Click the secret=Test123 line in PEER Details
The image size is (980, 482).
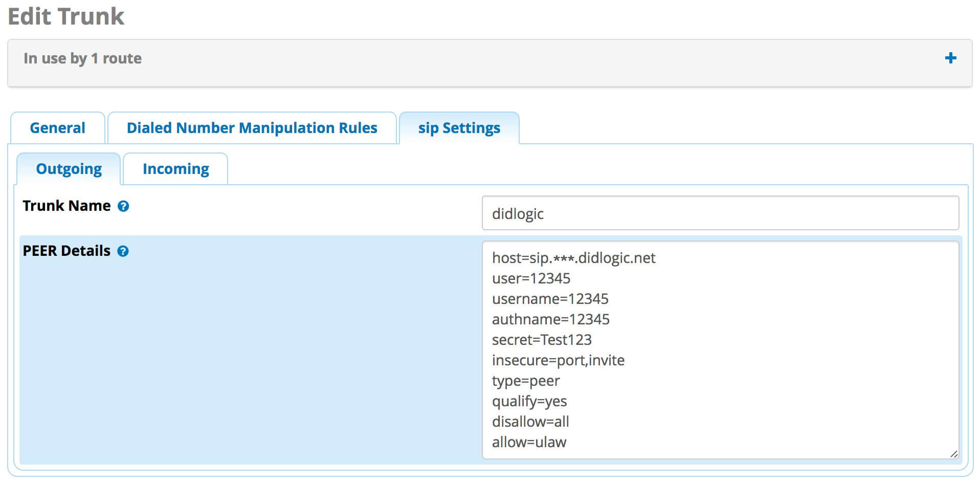541,340
